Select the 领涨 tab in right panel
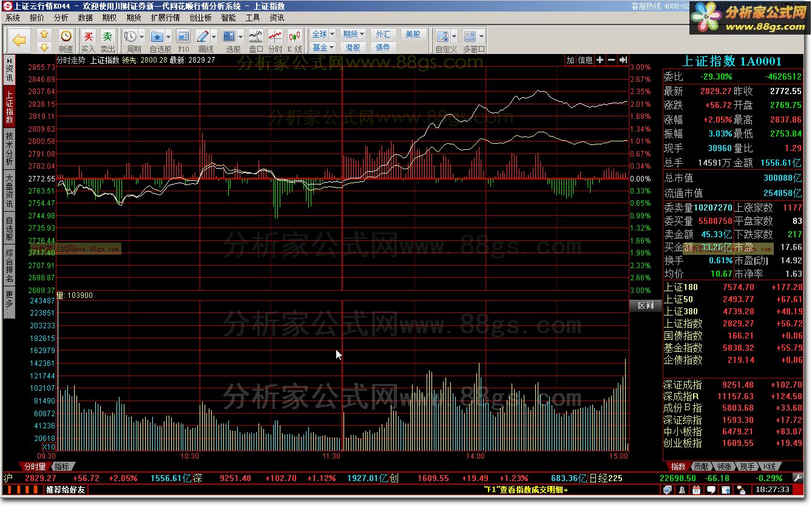 (723, 467)
